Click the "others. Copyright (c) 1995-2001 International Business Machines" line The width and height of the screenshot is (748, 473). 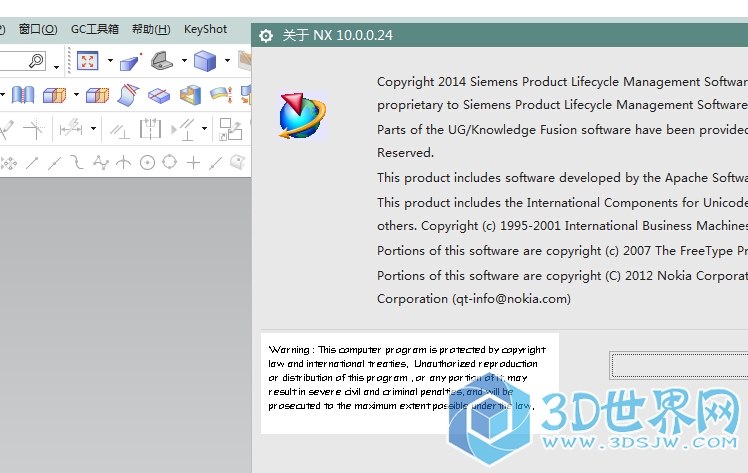pyautogui.click(x=562, y=226)
